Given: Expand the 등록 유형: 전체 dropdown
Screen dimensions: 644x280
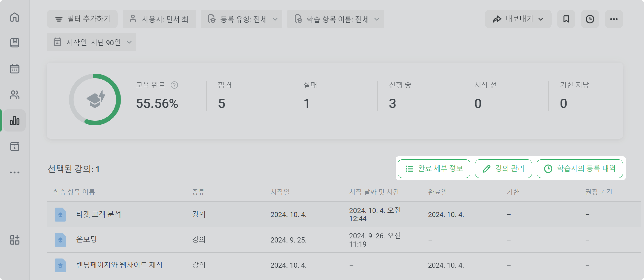Looking at the screenshot, I should point(242,19).
